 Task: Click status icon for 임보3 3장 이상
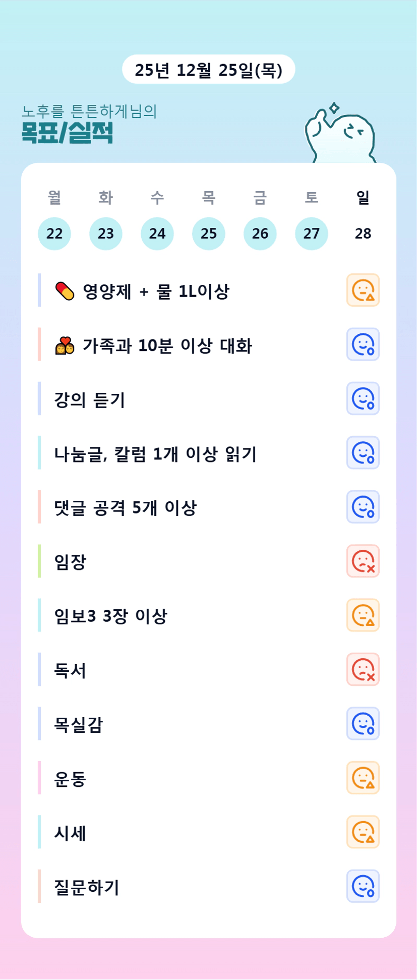pyautogui.click(x=363, y=615)
